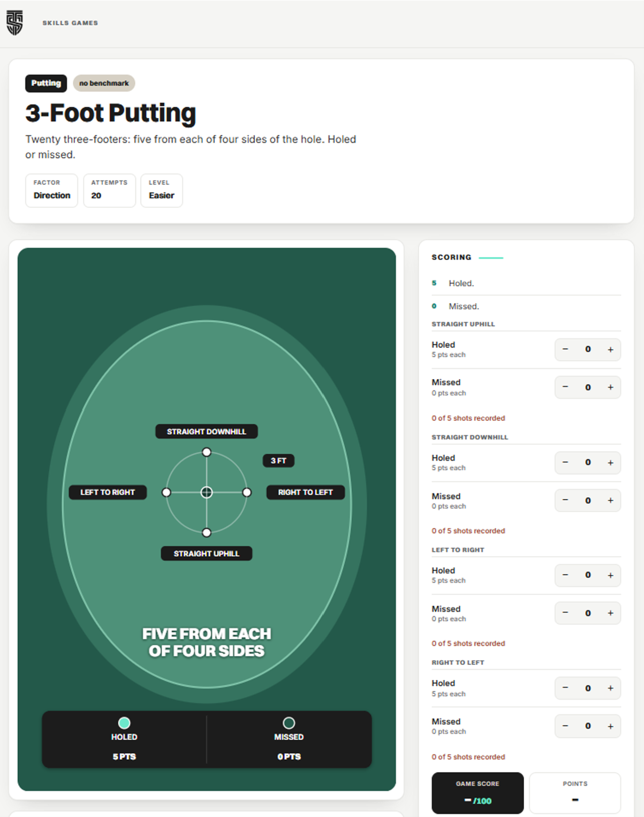Increase Straight Uphill Missed count
Screen dimensions: 644x817
pos(610,387)
